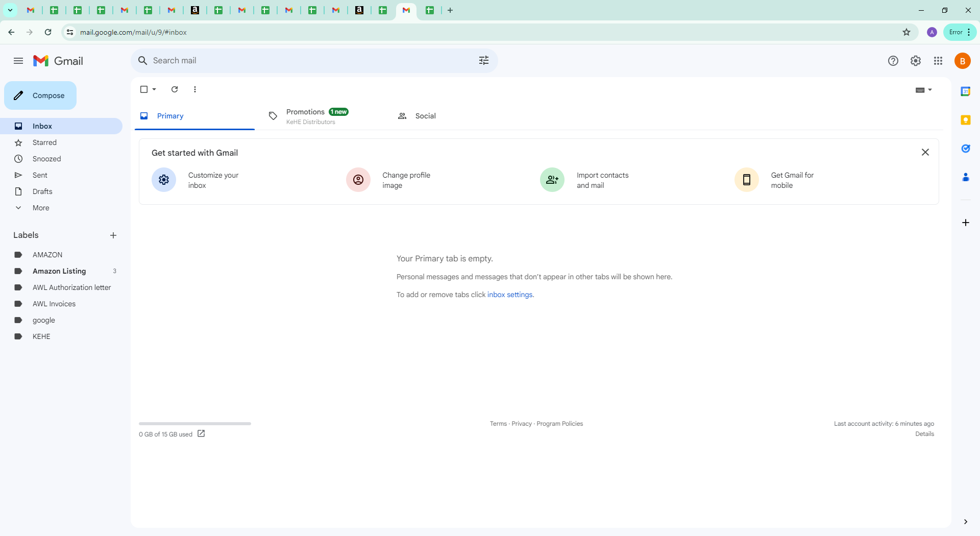Expand More in the sidebar

point(61,208)
